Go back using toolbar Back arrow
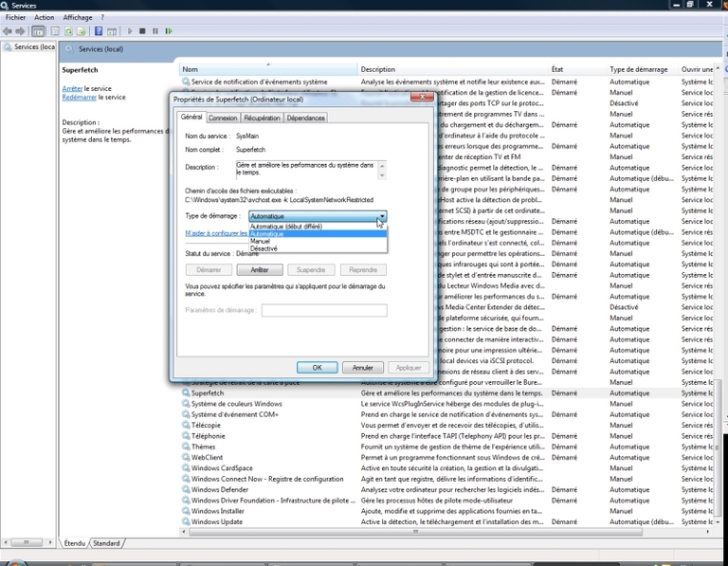 7,31
